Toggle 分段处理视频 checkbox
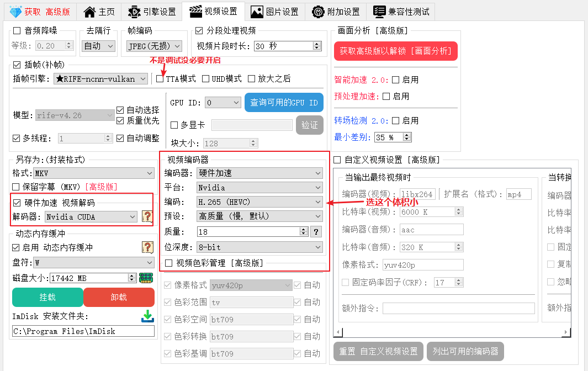588x371 pixels. pyautogui.click(x=199, y=31)
